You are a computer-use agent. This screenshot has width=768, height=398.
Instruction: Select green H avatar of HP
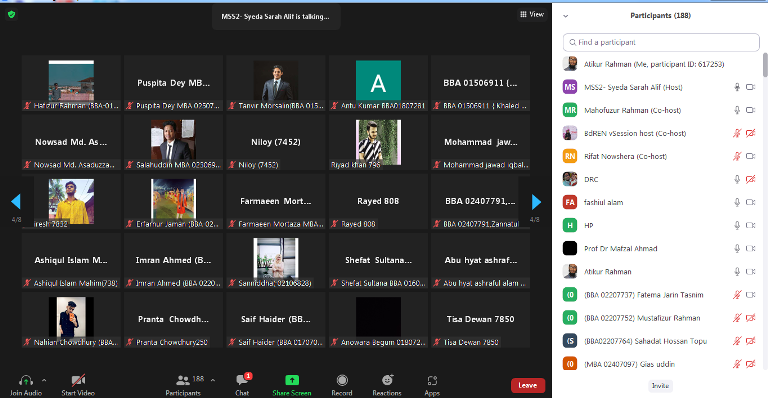coord(570,225)
